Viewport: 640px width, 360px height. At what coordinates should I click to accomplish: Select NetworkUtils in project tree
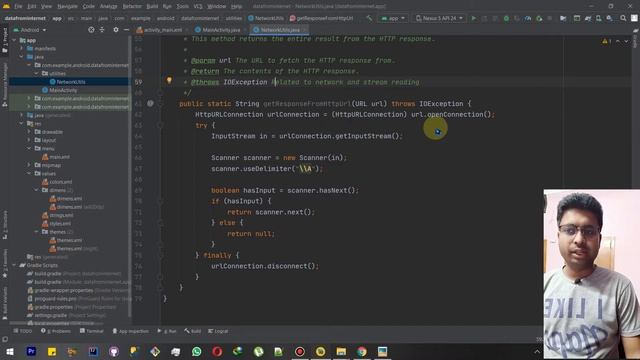[x=71, y=82]
